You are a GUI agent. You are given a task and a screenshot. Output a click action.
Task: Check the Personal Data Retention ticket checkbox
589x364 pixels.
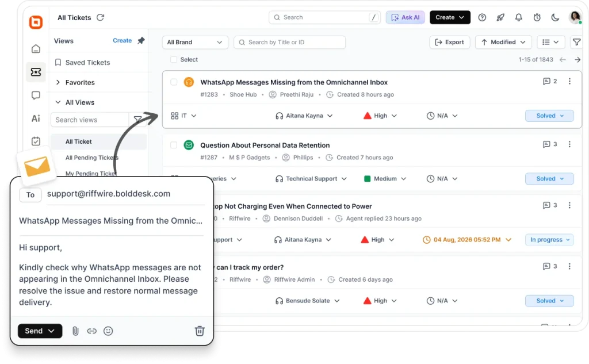click(174, 145)
